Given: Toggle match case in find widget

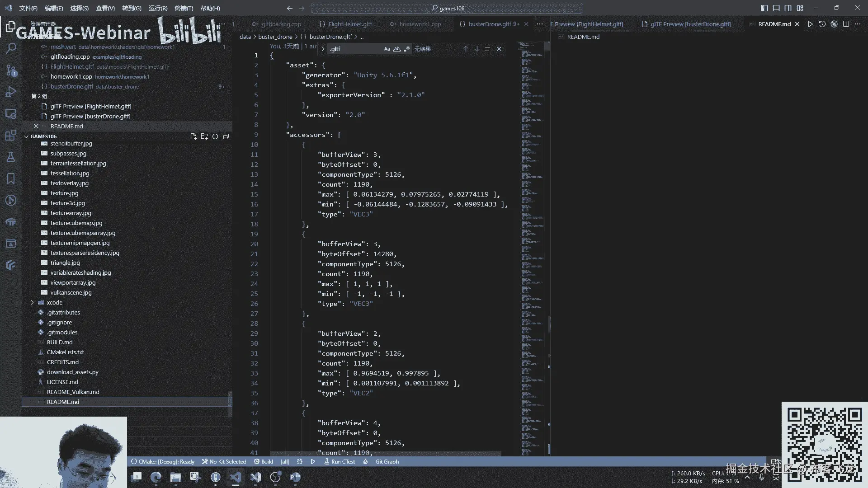Looking at the screenshot, I should tap(387, 49).
